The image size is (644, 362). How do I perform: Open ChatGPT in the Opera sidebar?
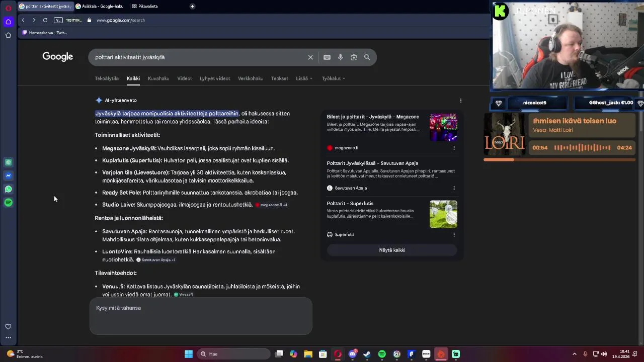click(x=8, y=162)
